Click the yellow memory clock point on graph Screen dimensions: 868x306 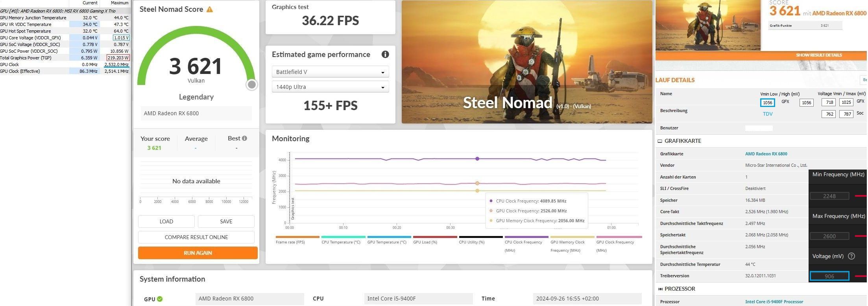[477, 191]
